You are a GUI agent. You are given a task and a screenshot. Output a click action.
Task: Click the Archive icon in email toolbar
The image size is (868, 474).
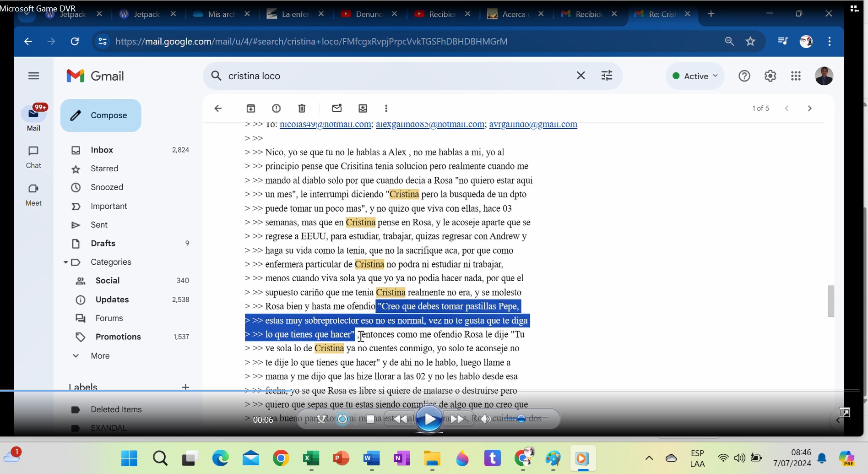251,109
